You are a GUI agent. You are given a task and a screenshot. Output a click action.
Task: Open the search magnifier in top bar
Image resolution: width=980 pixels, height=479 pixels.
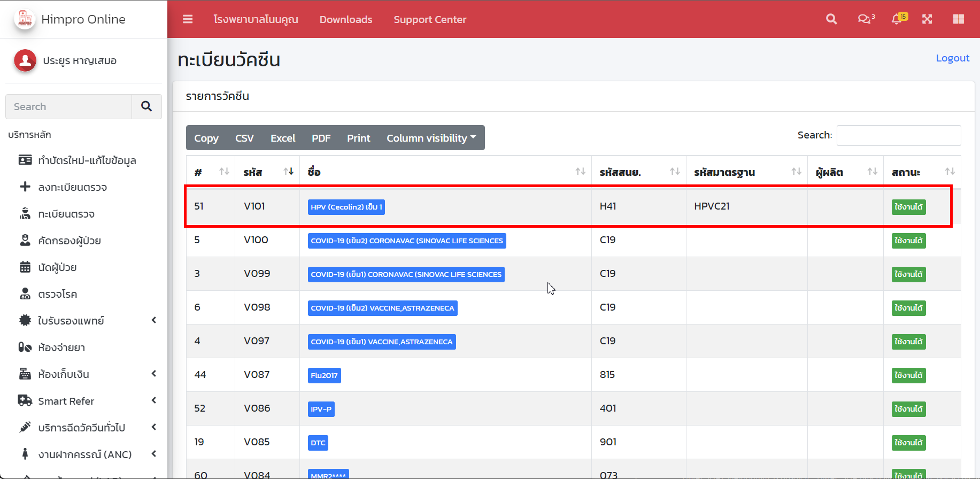point(831,19)
